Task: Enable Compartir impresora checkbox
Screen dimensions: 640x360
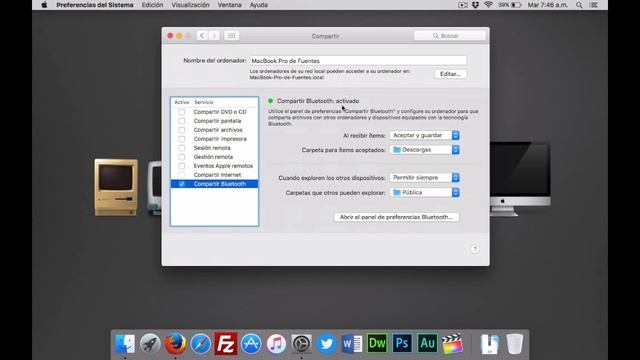Action: click(182, 139)
